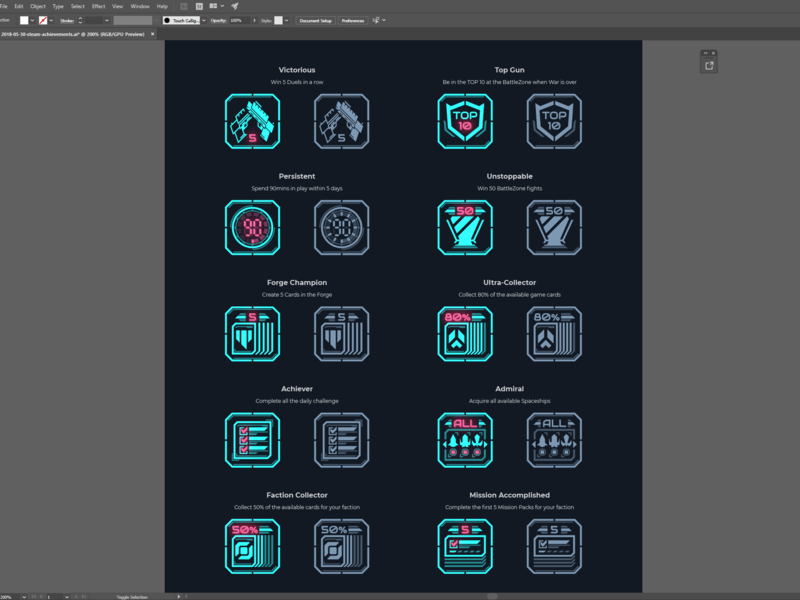Screen dimensions: 800x600
Task: Expand the Fill color dropdown
Action: (x=32, y=20)
